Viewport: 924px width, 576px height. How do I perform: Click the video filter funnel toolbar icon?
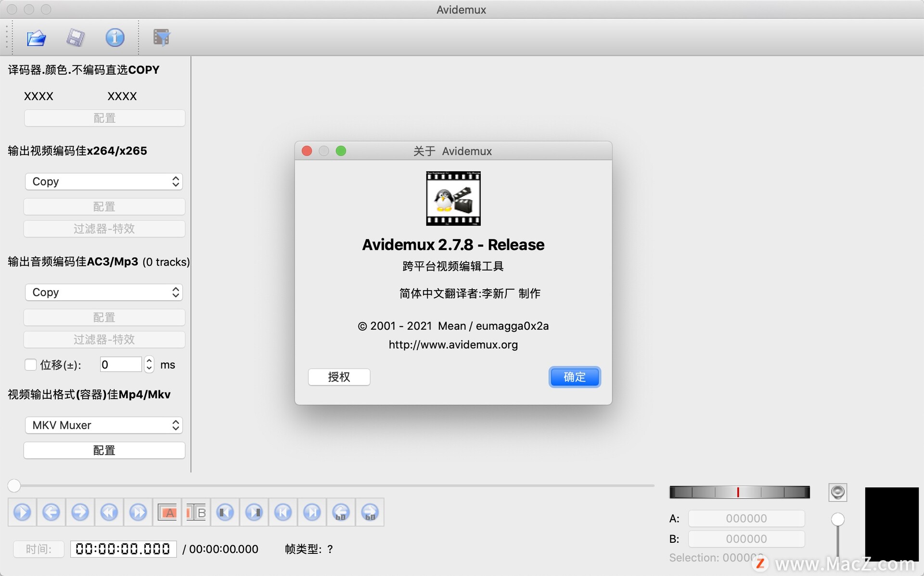coord(161,38)
